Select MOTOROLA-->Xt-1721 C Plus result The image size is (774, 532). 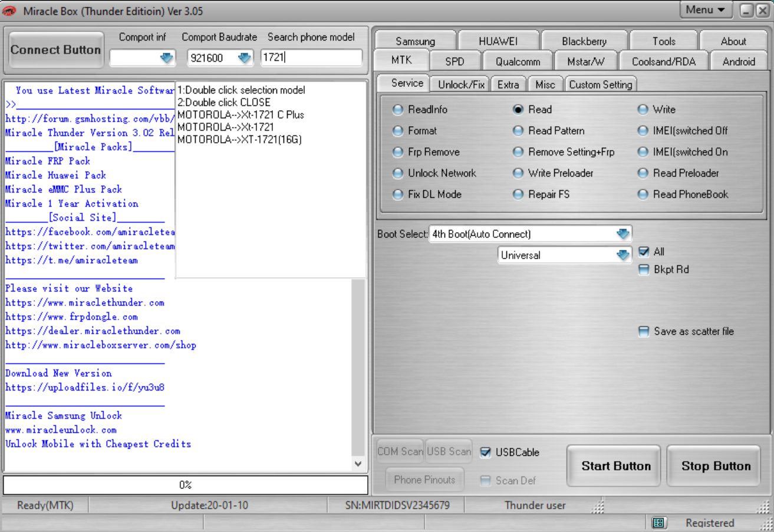[x=241, y=114]
